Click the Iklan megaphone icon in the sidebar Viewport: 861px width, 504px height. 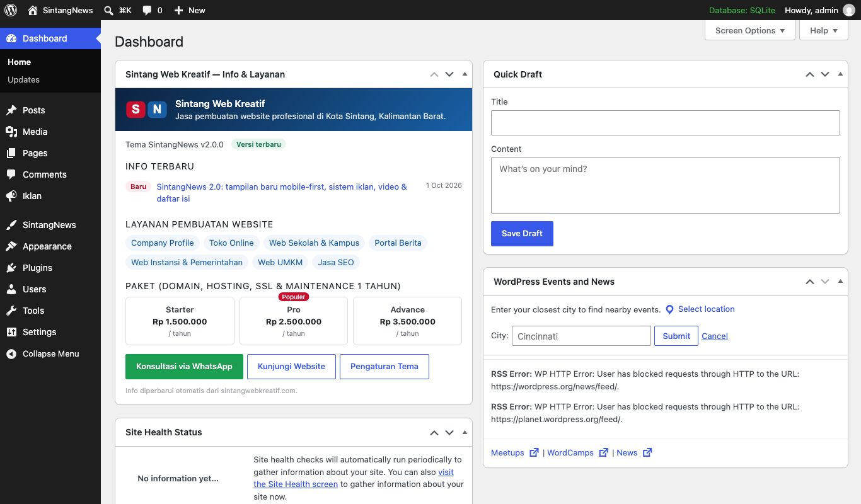11,196
